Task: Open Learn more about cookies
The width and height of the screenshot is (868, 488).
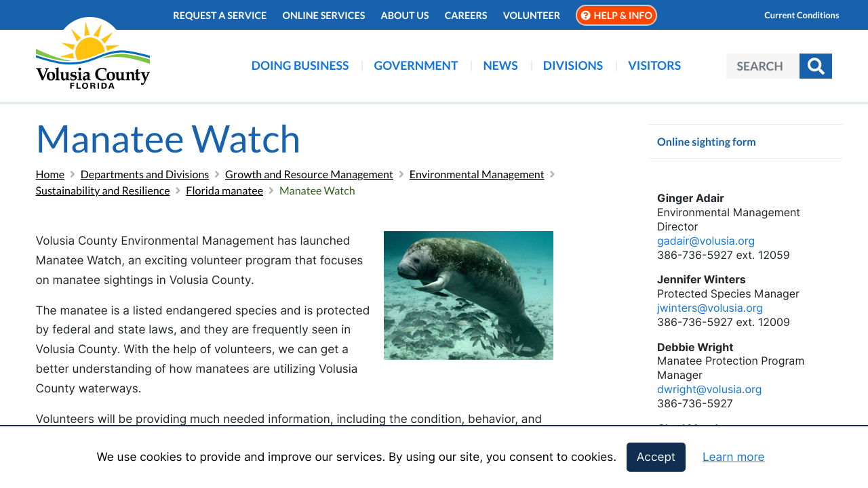Action: [x=733, y=457]
